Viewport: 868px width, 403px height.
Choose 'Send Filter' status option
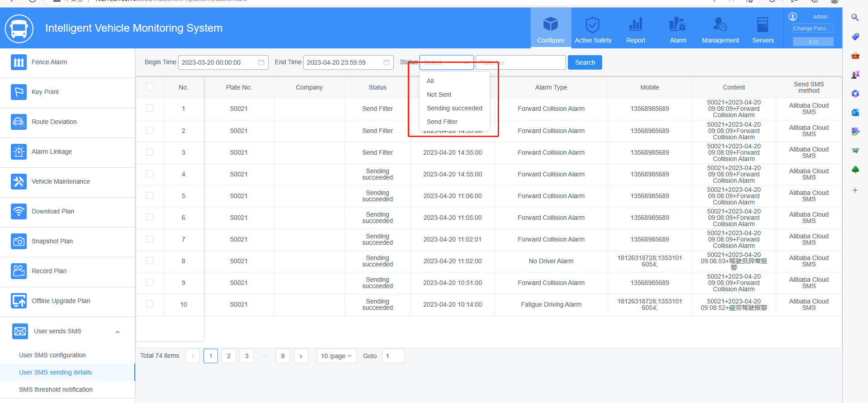tap(454, 122)
